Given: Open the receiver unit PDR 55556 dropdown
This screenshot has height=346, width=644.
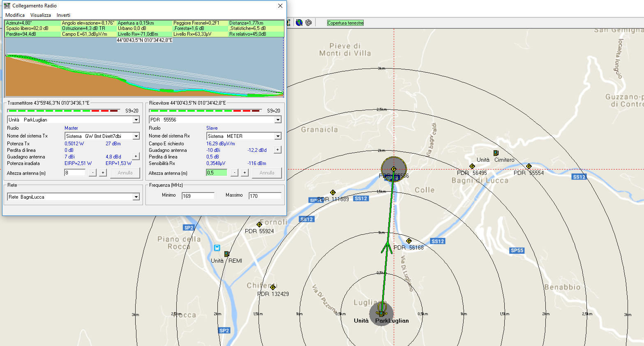Looking at the screenshot, I should coord(278,120).
